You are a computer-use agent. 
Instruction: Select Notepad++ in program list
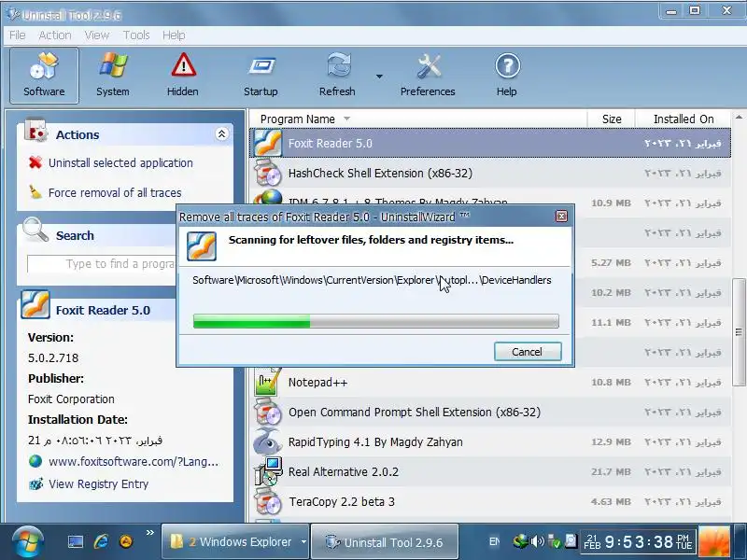[x=489, y=383]
